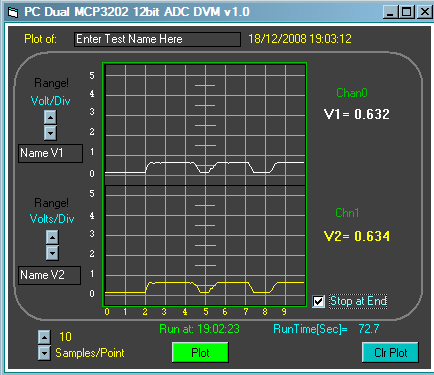Click the green Plot button

200,352
